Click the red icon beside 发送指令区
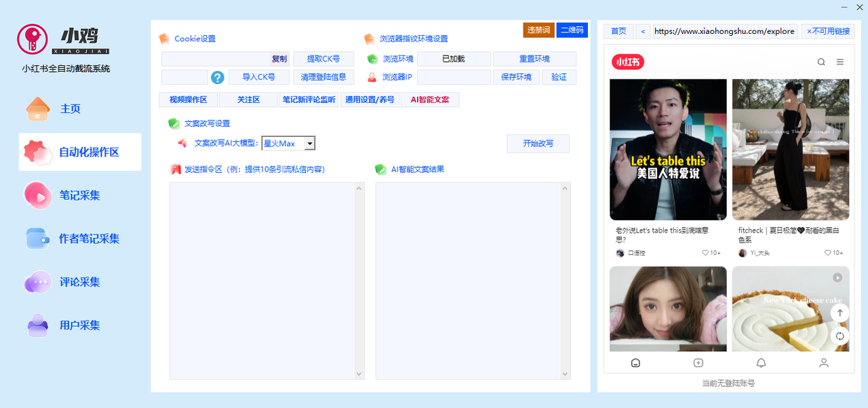This screenshot has width=868, height=408. (176, 169)
